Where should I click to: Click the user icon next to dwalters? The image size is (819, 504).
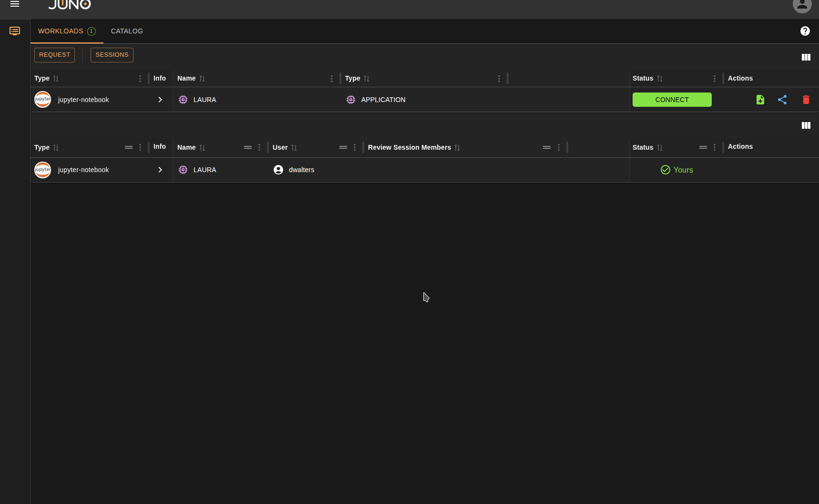click(x=278, y=170)
